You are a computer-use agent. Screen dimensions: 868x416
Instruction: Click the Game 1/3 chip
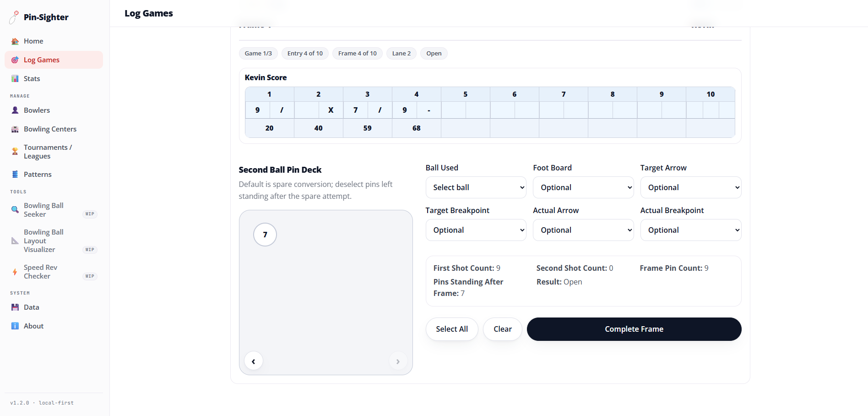click(258, 54)
